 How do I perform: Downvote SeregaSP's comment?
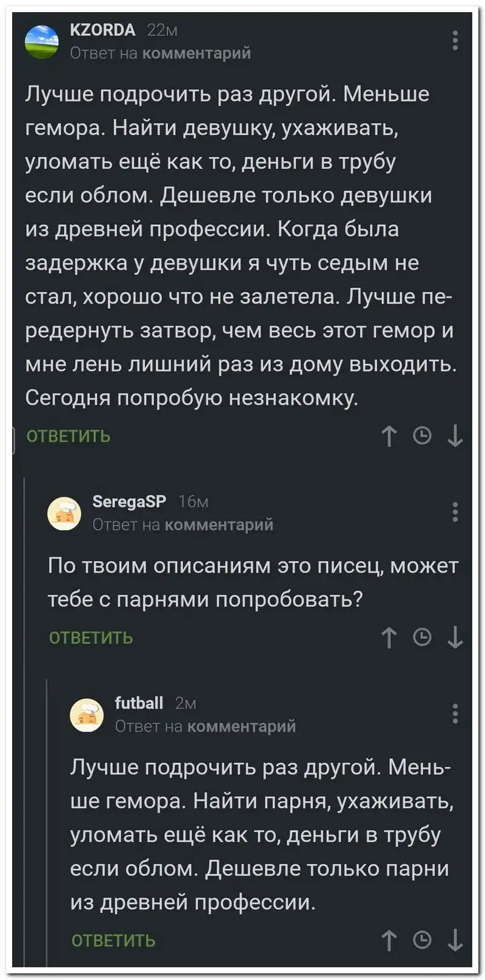[455, 637]
